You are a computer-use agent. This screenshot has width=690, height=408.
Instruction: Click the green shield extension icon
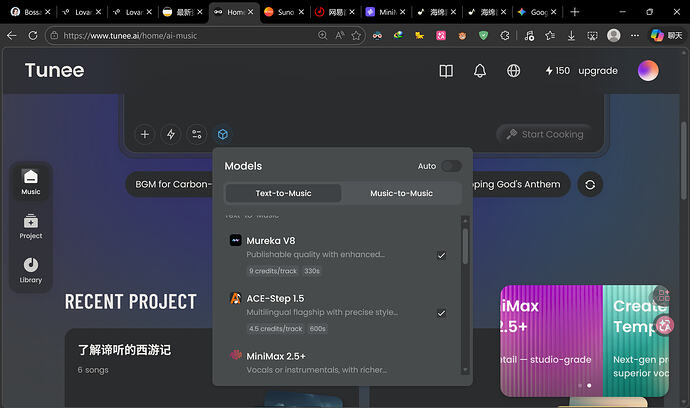pos(483,36)
